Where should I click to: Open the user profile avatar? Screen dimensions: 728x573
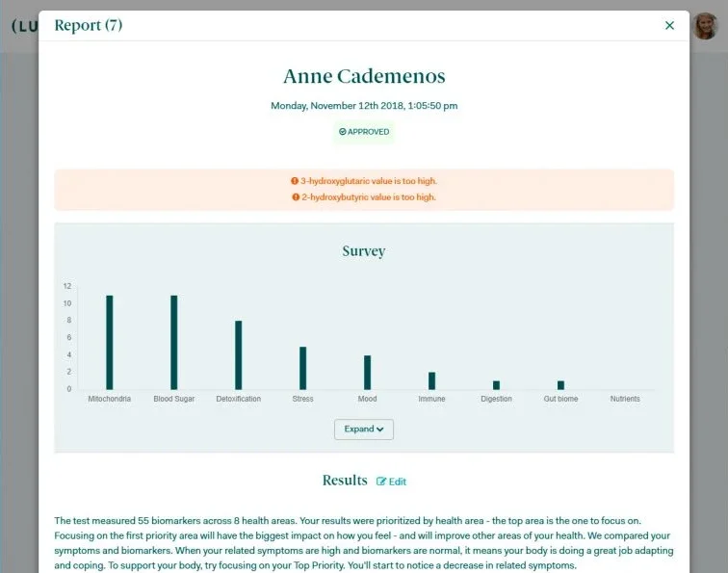pos(705,26)
